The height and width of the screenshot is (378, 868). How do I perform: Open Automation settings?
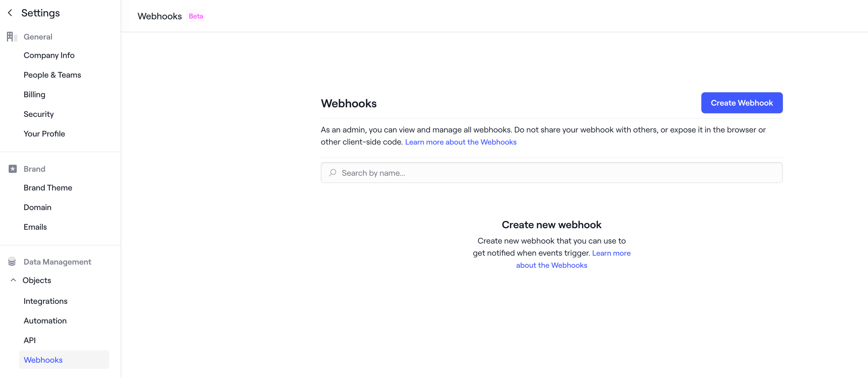tap(45, 321)
